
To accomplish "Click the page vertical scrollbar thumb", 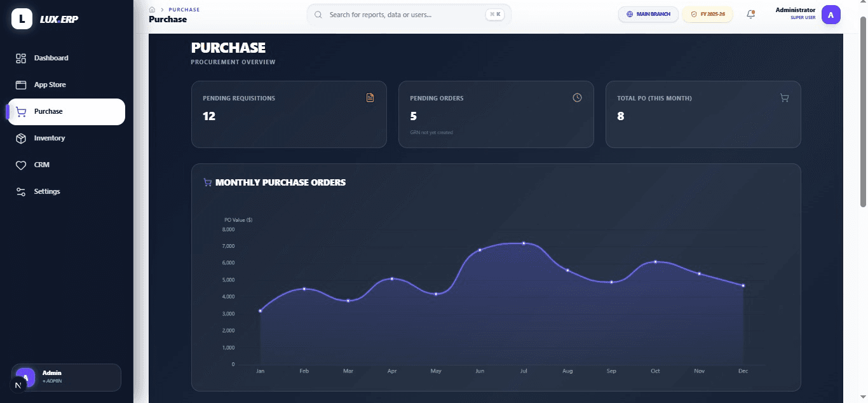I will click(863, 111).
